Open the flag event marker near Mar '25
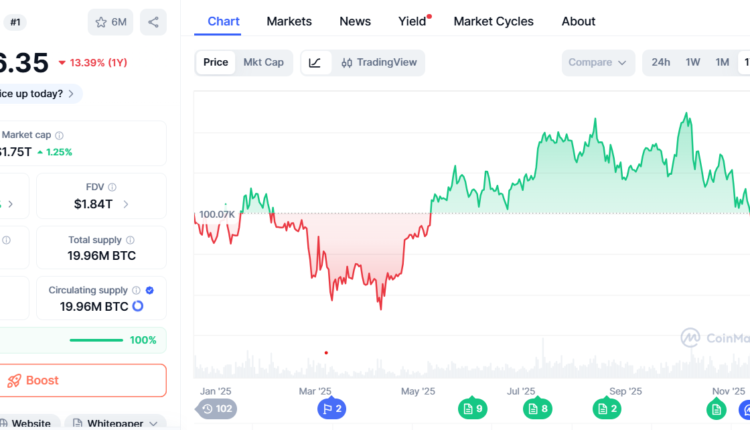Image resolution: width=750 pixels, height=430 pixels. (331, 408)
